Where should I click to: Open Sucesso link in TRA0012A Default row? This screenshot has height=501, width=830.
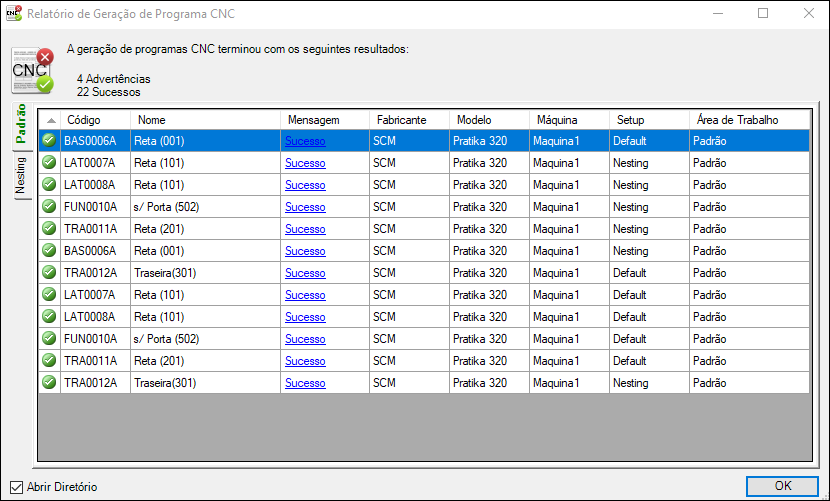[305, 273]
